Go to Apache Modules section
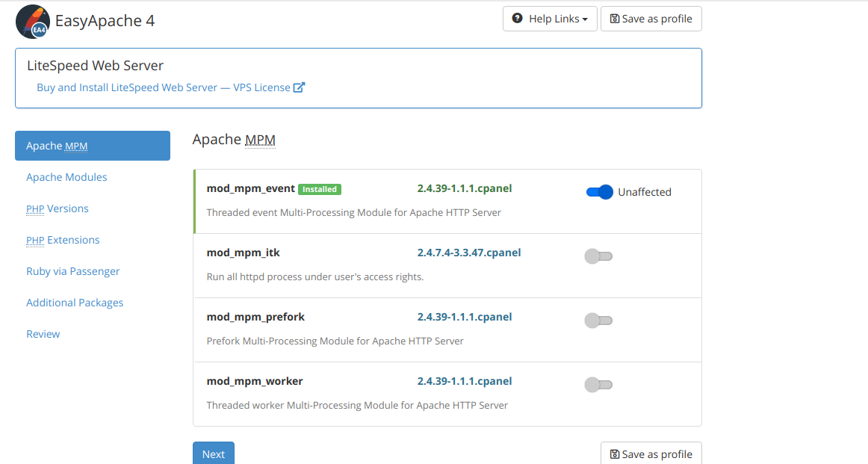Image resolution: width=868 pixels, height=464 pixels. 66,177
